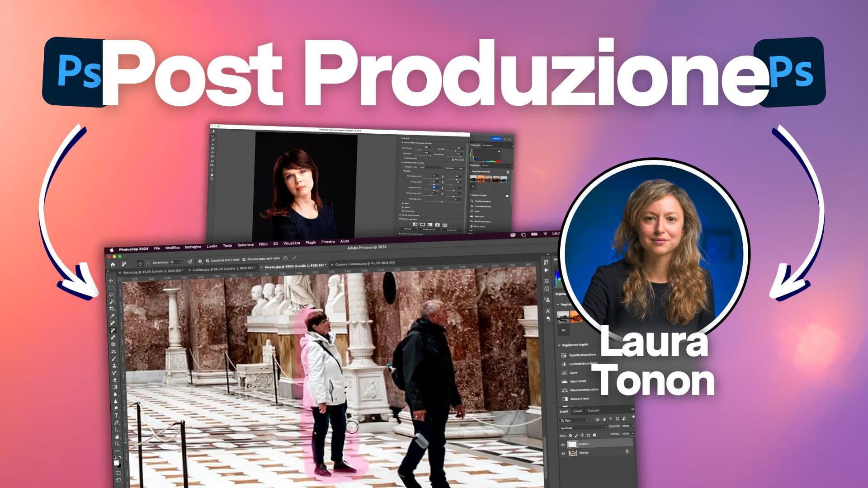The image size is (868, 488).
Task: Commit with the checkmark in options bar
Action: pyautogui.click(x=294, y=258)
